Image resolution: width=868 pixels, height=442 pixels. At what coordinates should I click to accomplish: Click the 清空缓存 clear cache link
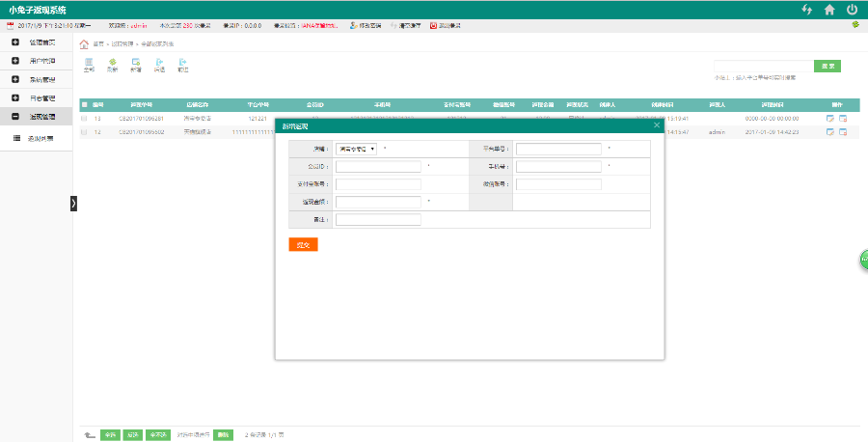pyautogui.click(x=406, y=25)
